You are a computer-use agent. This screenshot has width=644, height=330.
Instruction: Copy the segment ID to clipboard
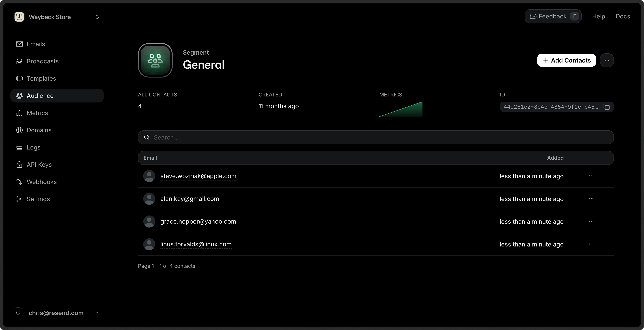pos(606,107)
